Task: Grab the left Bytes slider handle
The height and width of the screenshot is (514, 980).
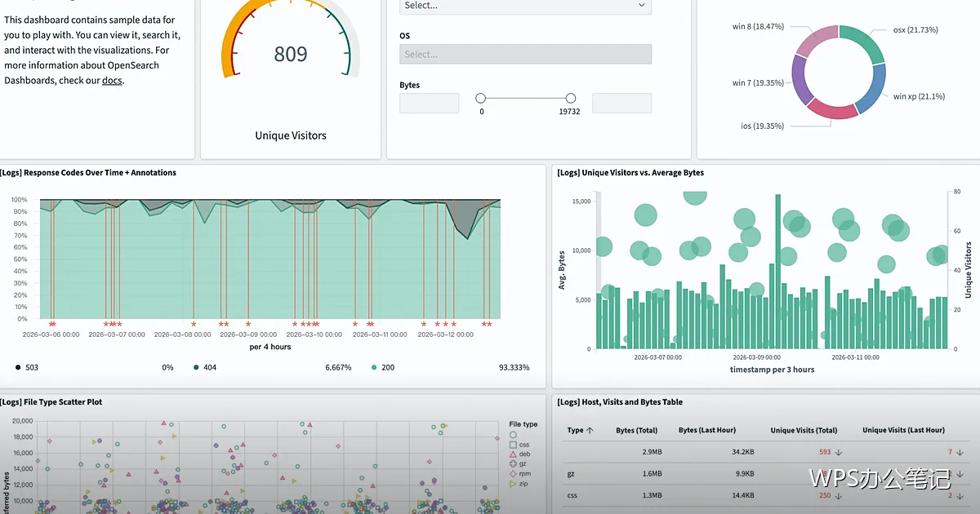Action: pyautogui.click(x=481, y=98)
